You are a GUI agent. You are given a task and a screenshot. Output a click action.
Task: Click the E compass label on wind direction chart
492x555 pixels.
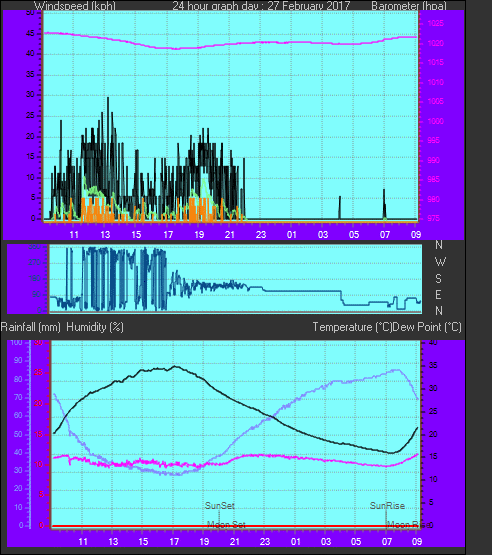click(x=438, y=294)
